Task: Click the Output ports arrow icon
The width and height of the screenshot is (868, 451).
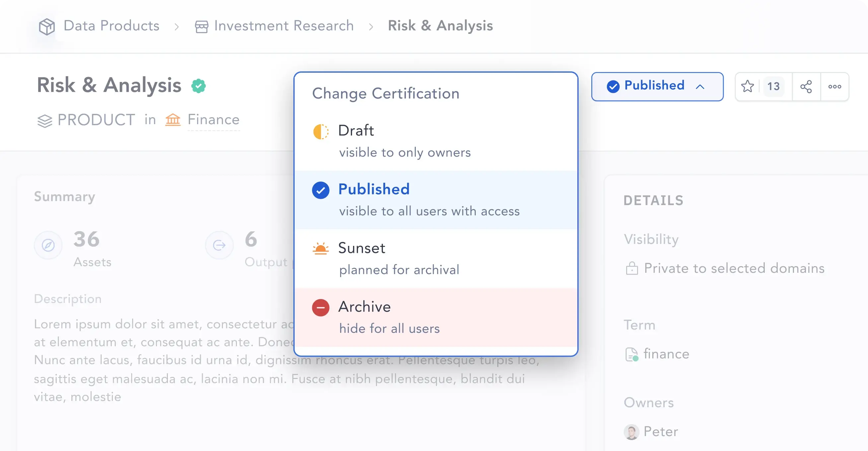Action: pos(219,245)
